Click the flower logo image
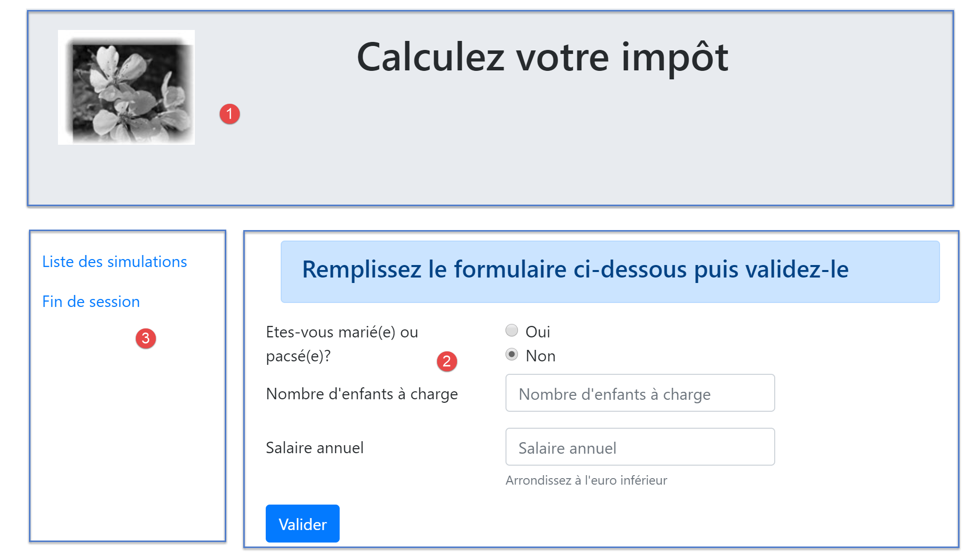Screen dimensions: 980x553 (126, 87)
